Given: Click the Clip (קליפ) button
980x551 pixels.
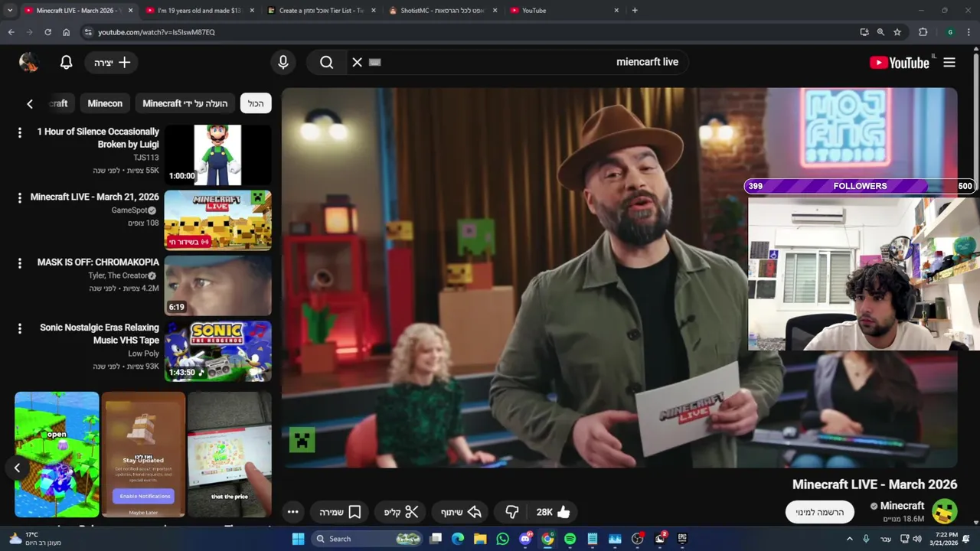Looking at the screenshot, I should [x=401, y=512].
